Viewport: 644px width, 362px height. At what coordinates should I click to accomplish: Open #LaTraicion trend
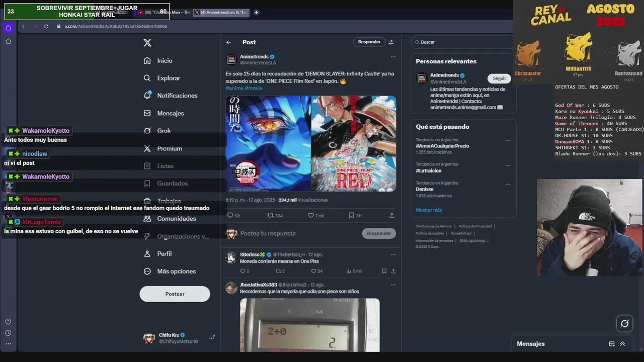[428, 171]
